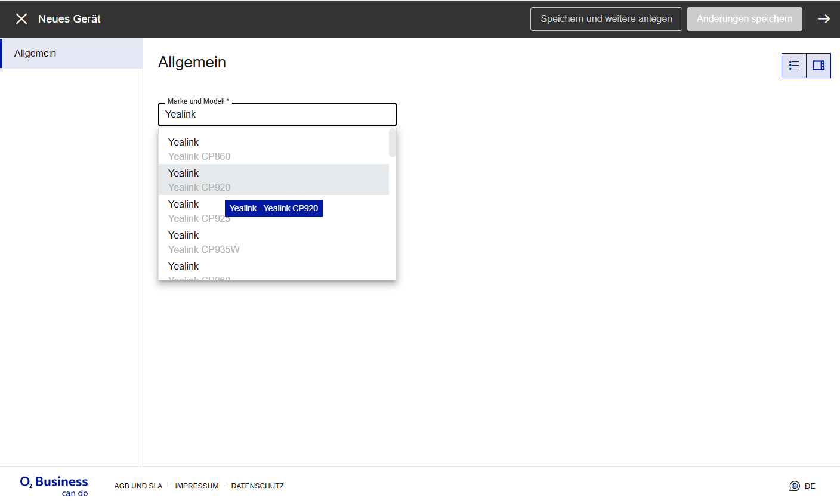Choose the last partially visible Yealink option

pyautogui.click(x=273, y=270)
